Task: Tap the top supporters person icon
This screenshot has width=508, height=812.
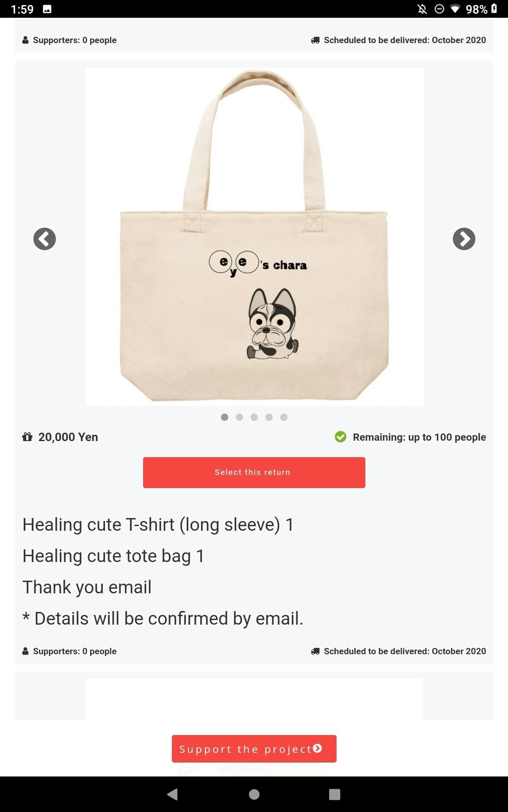Action: pyautogui.click(x=25, y=40)
